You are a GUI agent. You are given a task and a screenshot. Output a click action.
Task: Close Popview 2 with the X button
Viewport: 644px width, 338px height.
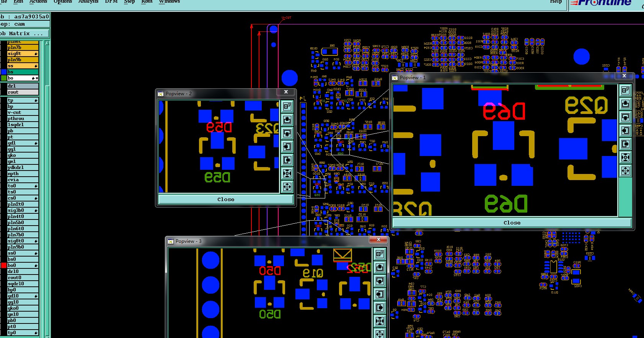tap(286, 92)
